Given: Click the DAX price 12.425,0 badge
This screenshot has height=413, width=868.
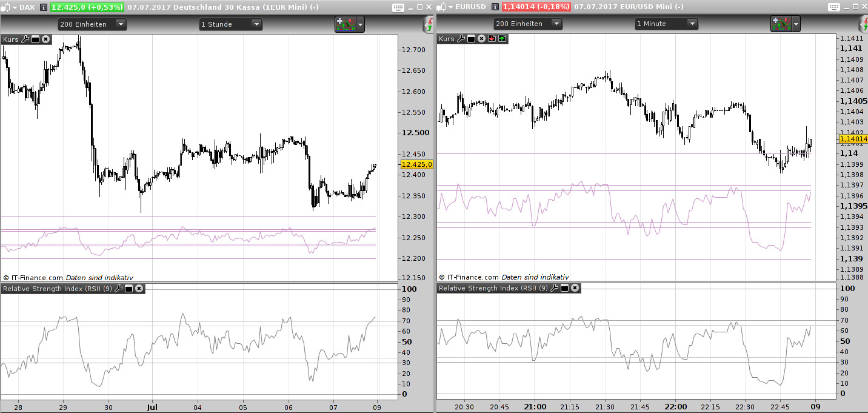Looking at the screenshot, I should tap(87, 7).
